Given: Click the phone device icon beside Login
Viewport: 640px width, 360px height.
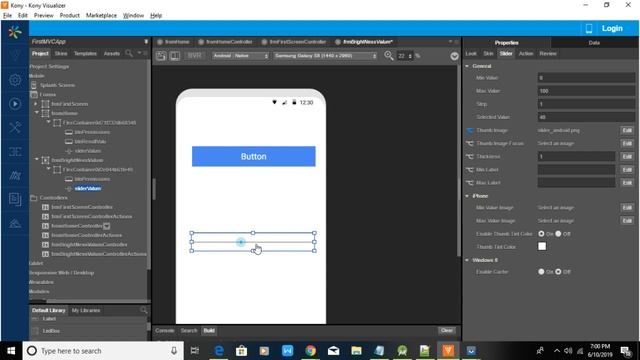Looking at the screenshot, I should pos(589,28).
